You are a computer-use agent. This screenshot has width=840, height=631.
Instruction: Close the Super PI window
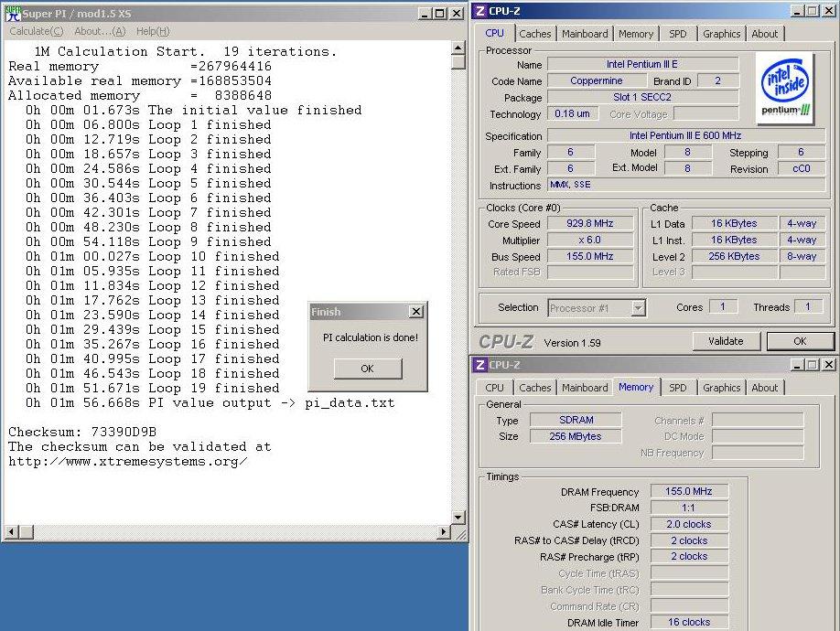tap(457, 14)
